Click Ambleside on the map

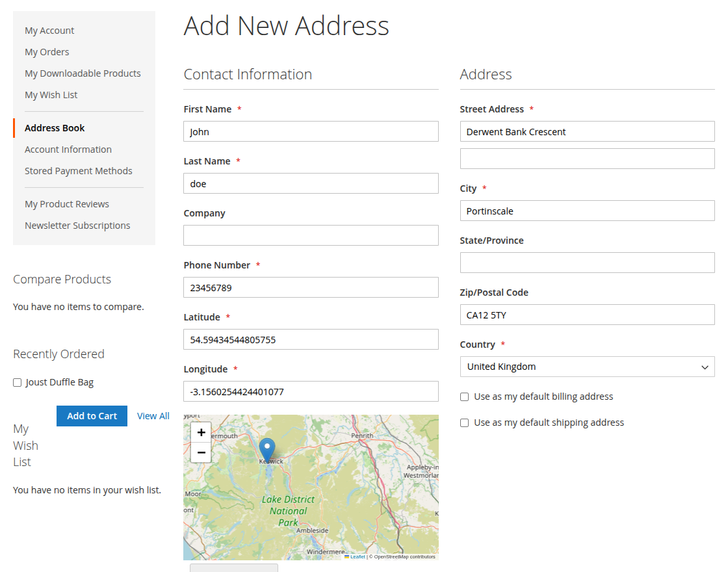click(x=313, y=530)
